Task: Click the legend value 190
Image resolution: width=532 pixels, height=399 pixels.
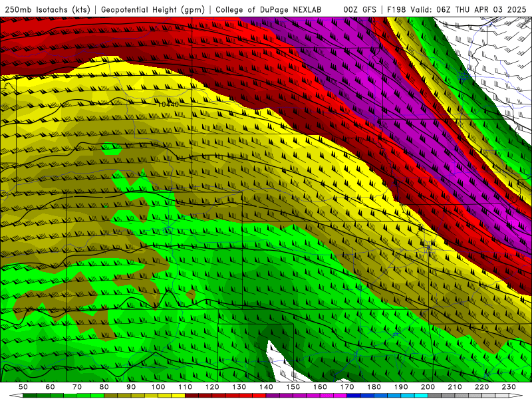Action: [x=401, y=387]
